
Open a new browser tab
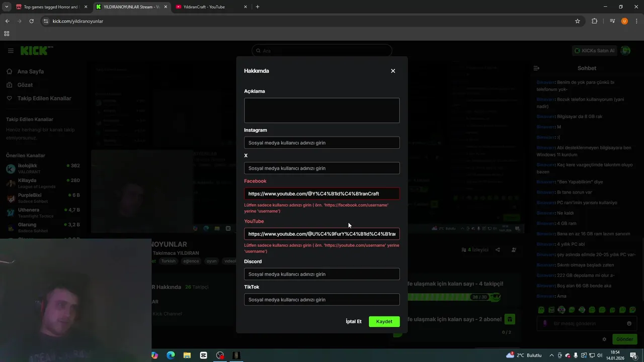click(x=258, y=7)
